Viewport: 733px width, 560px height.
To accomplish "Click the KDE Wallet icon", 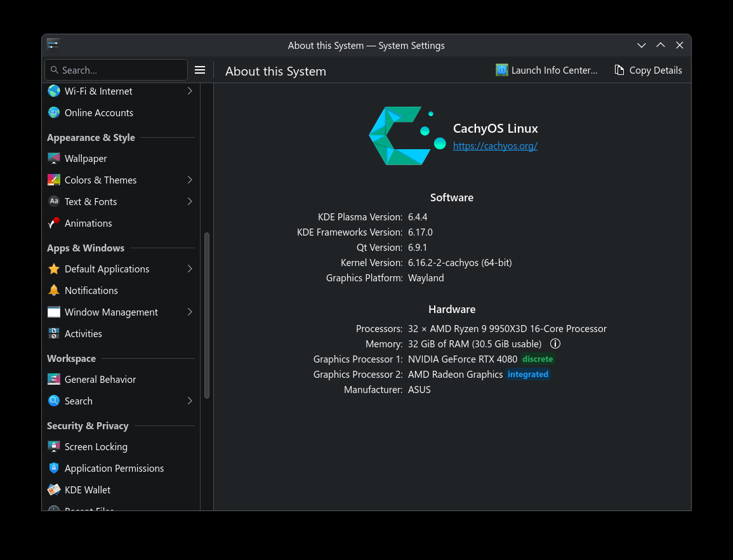I will [54, 490].
